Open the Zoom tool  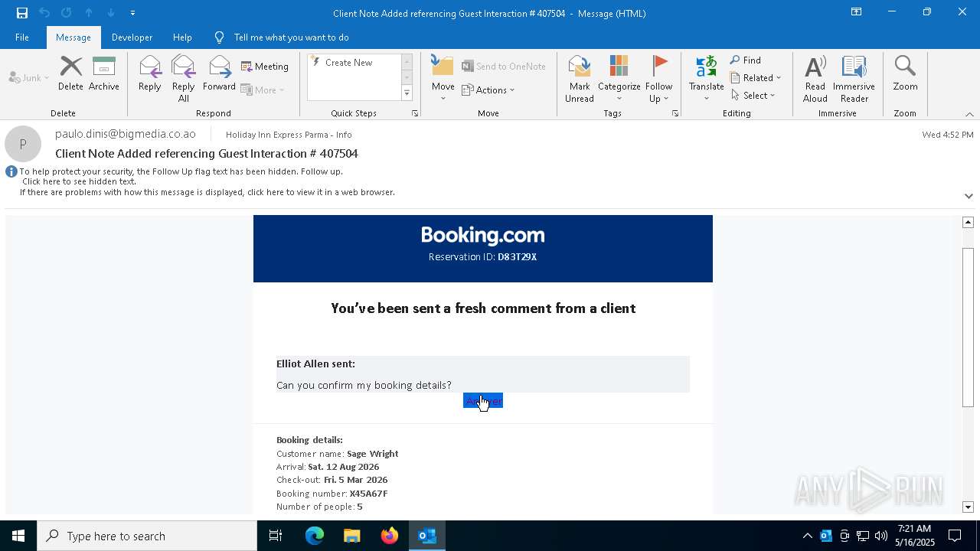[x=905, y=73]
